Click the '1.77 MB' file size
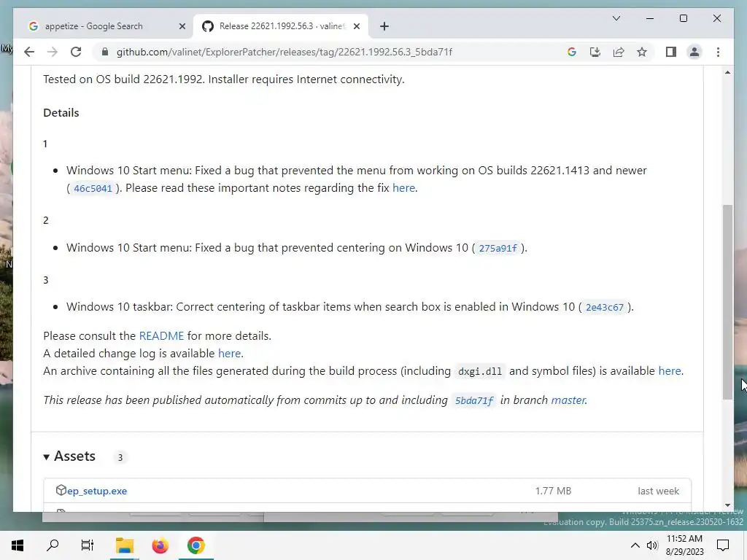Viewport: 747px width, 560px height. 553,491
